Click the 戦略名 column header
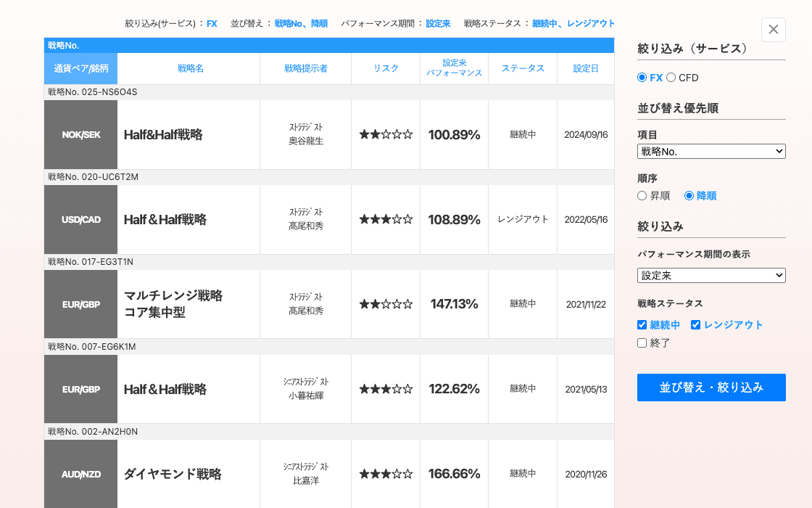 [191, 68]
